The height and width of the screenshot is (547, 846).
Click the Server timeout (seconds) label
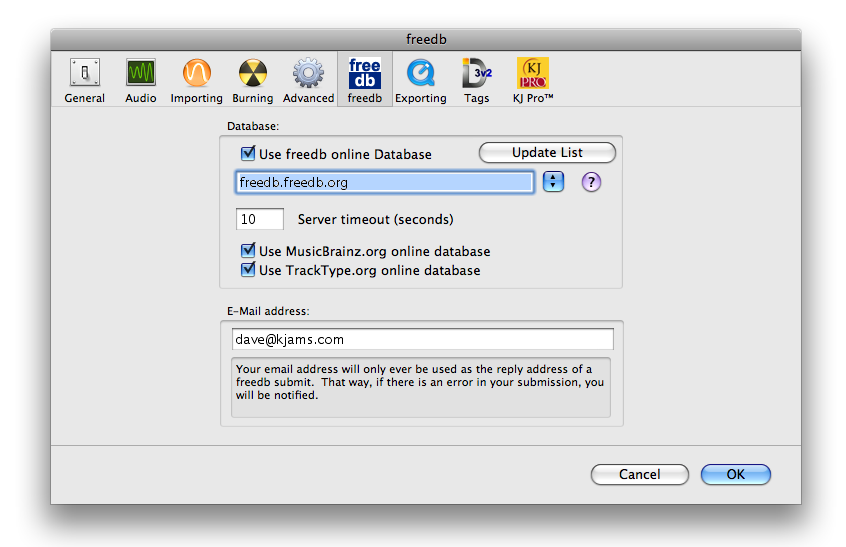(x=376, y=220)
